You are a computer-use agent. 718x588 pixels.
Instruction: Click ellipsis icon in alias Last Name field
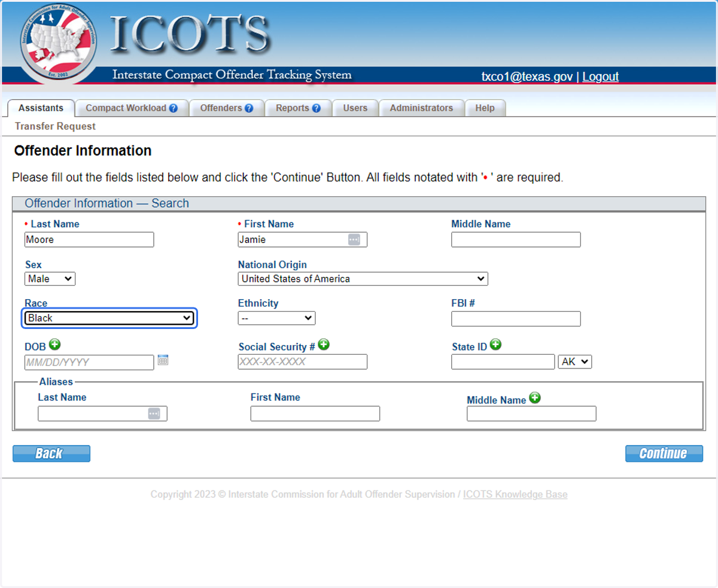tap(154, 414)
